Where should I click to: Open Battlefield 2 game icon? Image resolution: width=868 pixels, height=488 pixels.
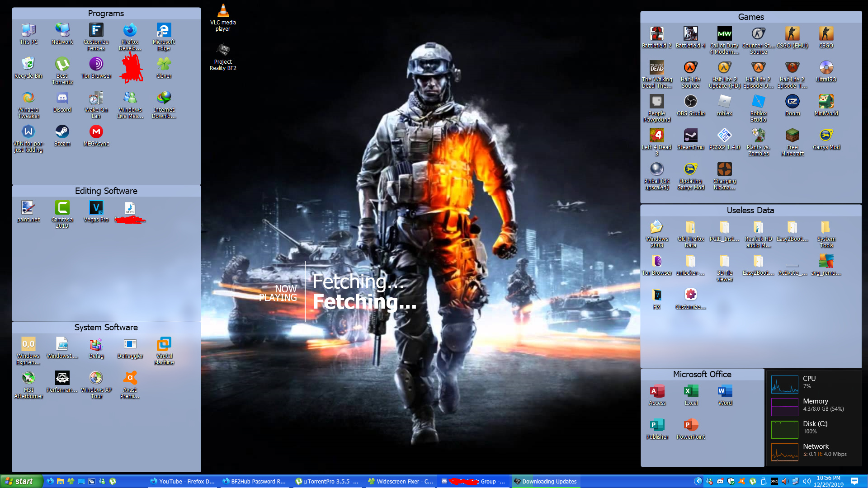(657, 38)
